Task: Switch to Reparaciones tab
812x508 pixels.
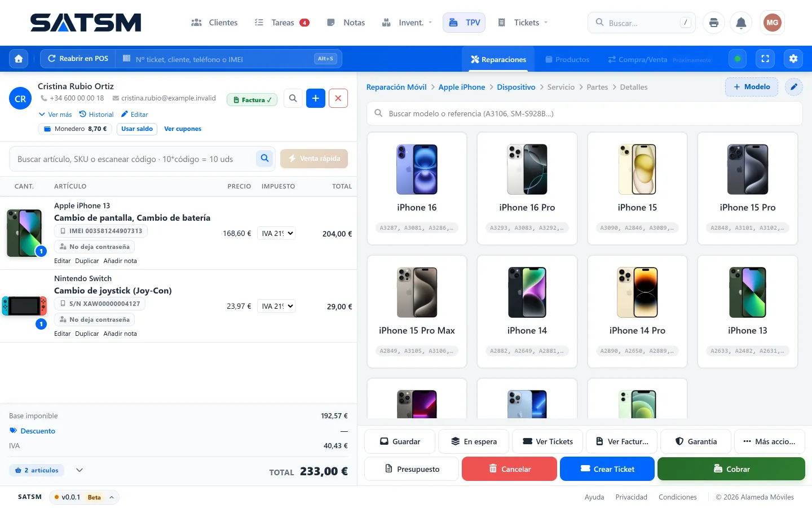Action: point(498,59)
